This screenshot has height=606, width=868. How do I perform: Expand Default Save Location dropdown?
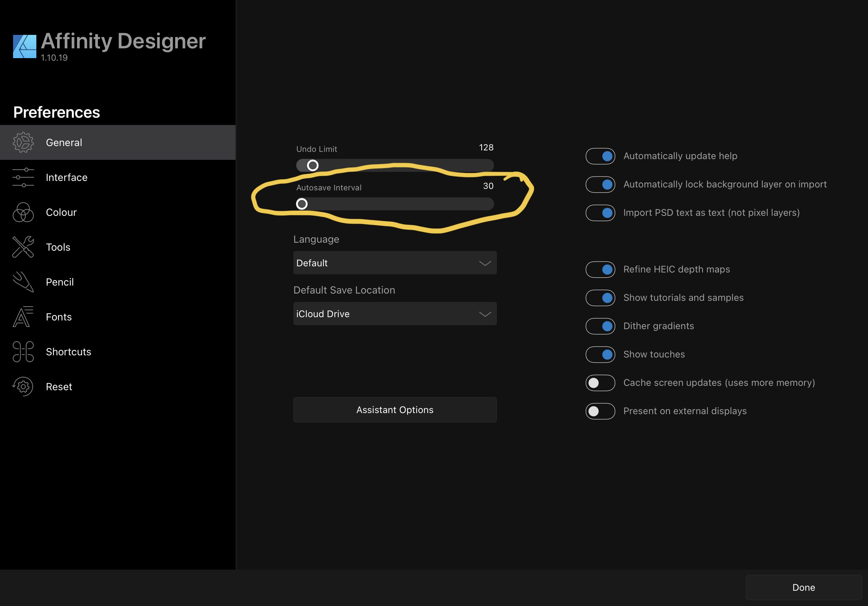(395, 314)
